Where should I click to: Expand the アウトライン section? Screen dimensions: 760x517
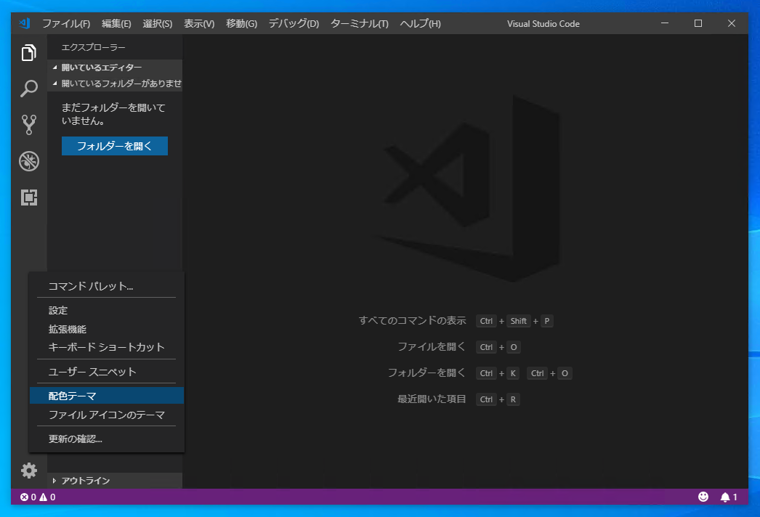pyautogui.click(x=115, y=481)
